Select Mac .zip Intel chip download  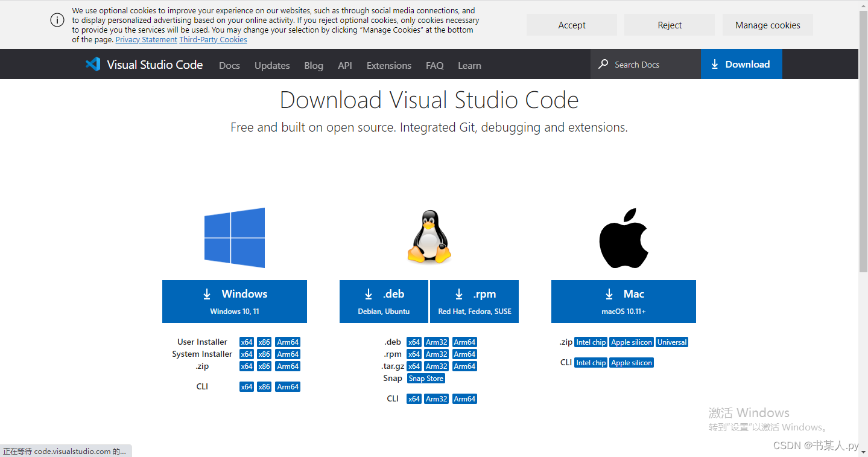tap(591, 342)
